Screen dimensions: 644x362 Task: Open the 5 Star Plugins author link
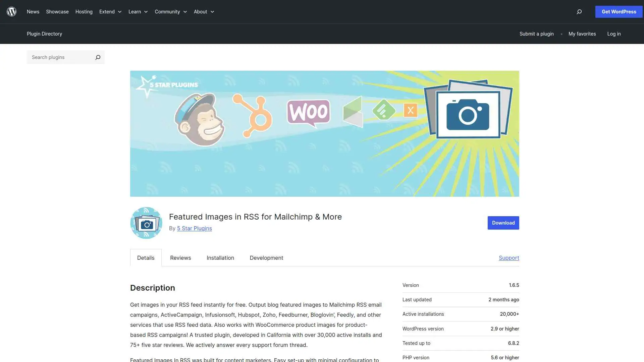(195, 228)
